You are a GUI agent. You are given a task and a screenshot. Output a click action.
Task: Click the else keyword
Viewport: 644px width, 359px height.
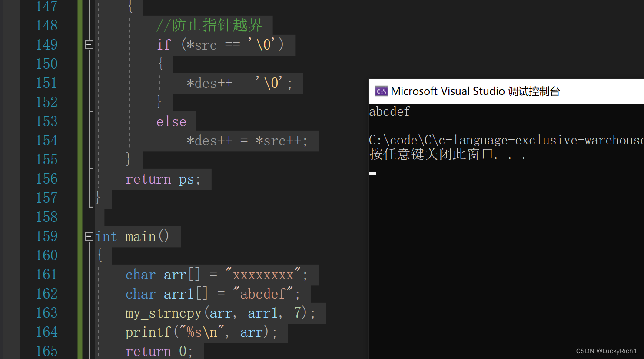click(171, 121)
